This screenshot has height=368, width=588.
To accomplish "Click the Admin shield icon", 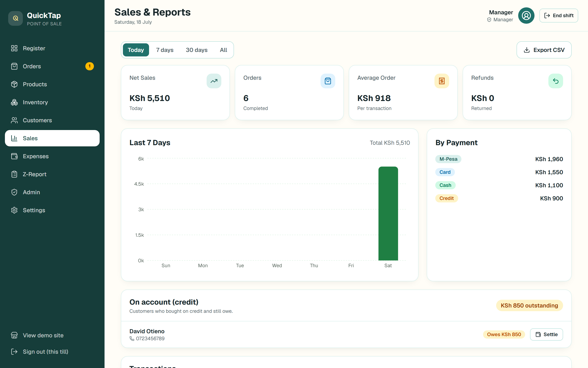I will coord(14,192).
